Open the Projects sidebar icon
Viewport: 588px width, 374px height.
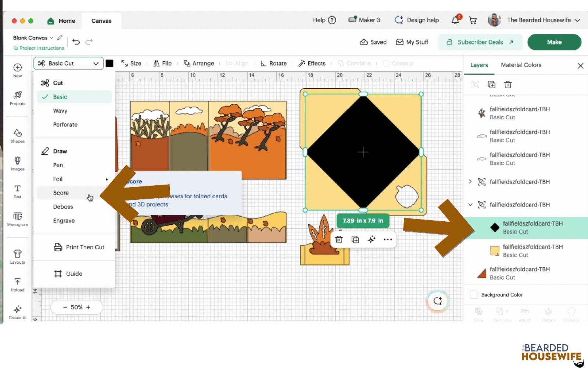(x=17, y=98)
